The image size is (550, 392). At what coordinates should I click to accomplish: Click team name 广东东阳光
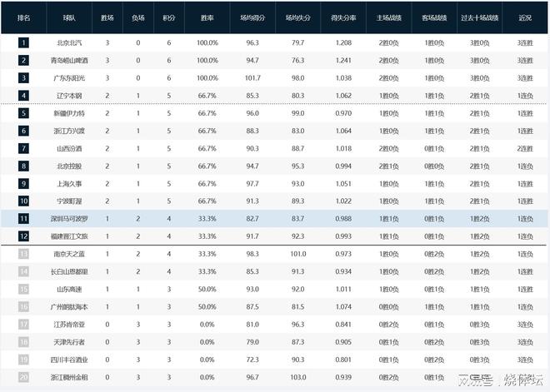pyautogui.click(x=68, y=77)
